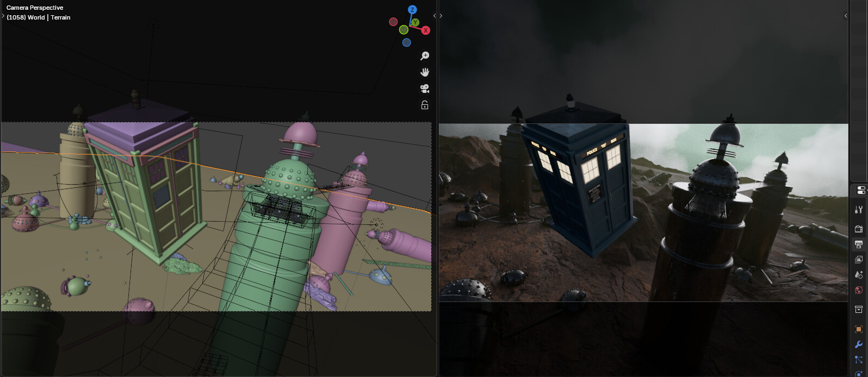Open the View Layer properties tab
Screen dimensions: 868x377
point(859,260)
